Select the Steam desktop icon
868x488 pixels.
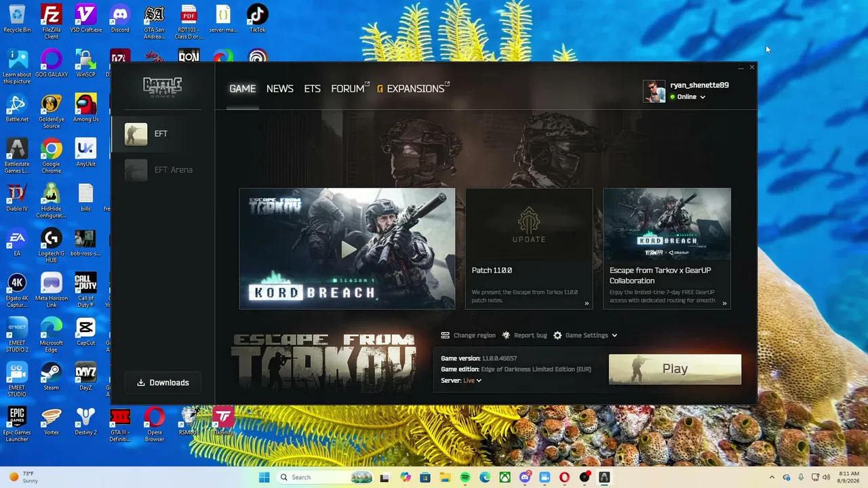[x=52, y=377]
